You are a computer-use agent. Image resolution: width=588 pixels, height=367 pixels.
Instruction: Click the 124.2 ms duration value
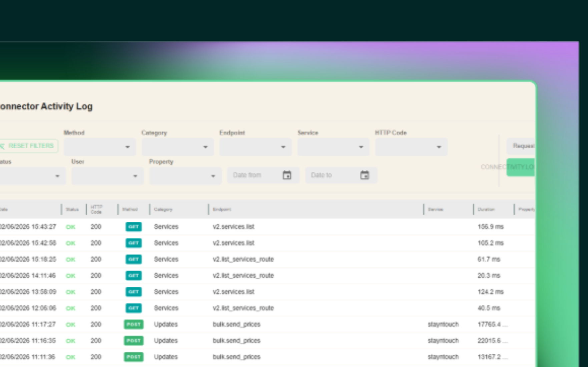490,292
